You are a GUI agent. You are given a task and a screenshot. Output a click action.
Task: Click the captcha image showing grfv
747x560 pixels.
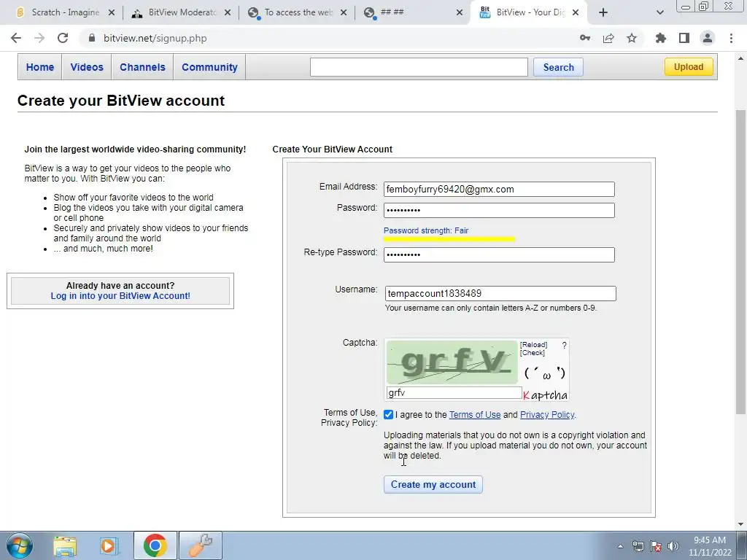click(x=452, y=362)
